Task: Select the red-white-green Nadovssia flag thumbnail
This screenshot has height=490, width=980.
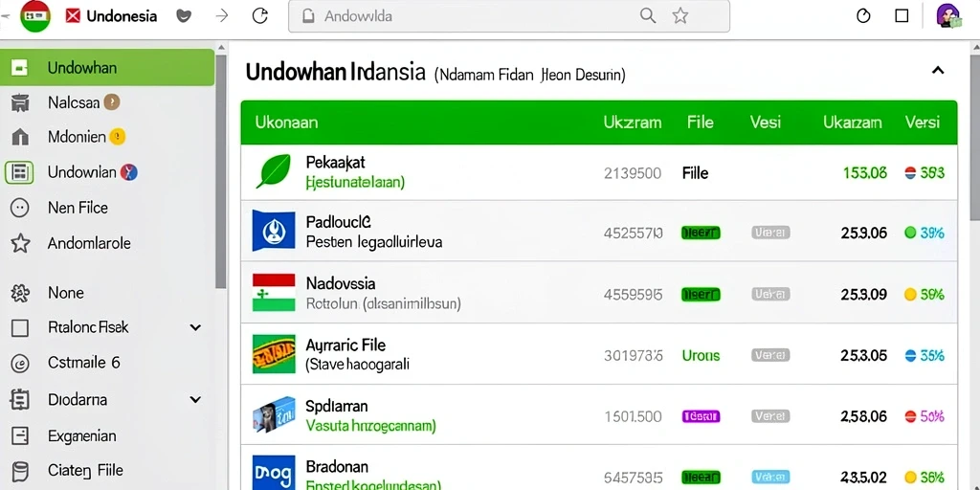Action: pyautogui.click(x=273, y=292)
